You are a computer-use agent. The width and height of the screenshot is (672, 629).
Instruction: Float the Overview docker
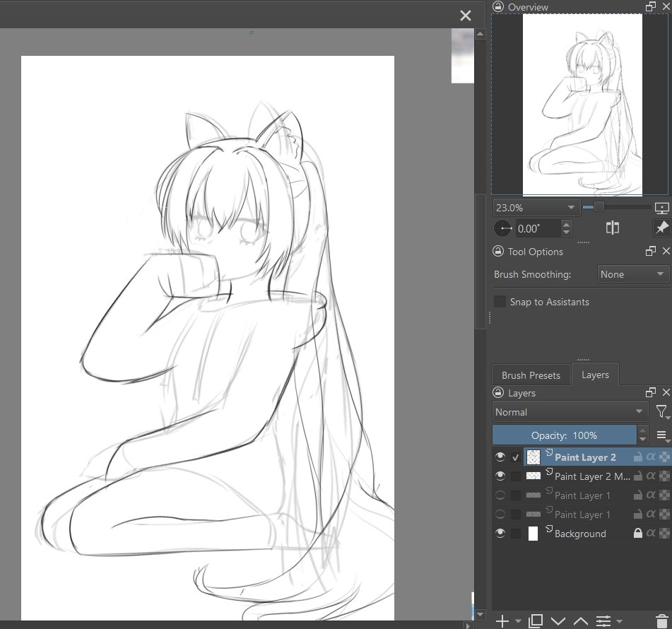coord(651,6)
